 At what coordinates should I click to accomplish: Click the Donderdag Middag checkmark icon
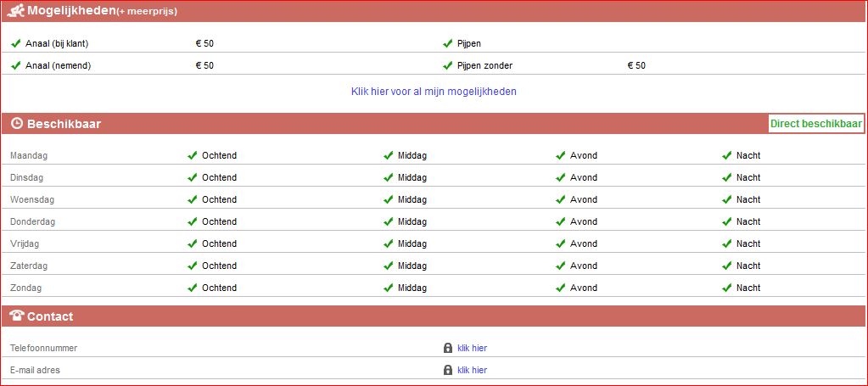388,221
